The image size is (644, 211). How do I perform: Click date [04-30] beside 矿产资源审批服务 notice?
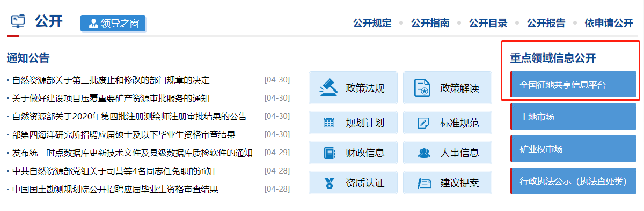[277, 98]
